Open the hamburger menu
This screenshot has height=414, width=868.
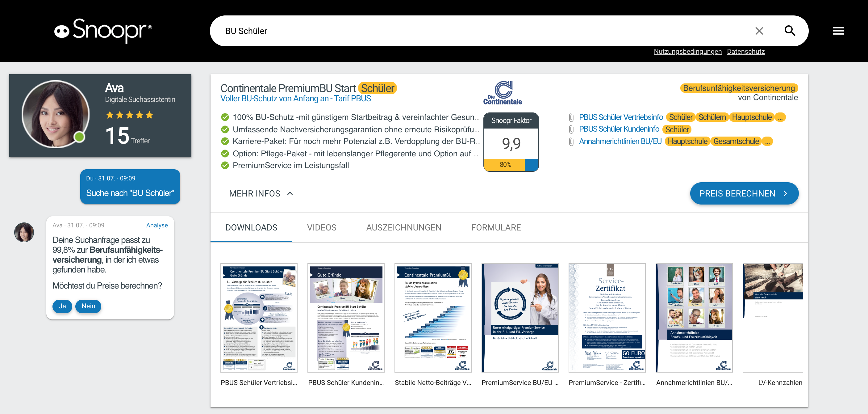coord(838,31)
